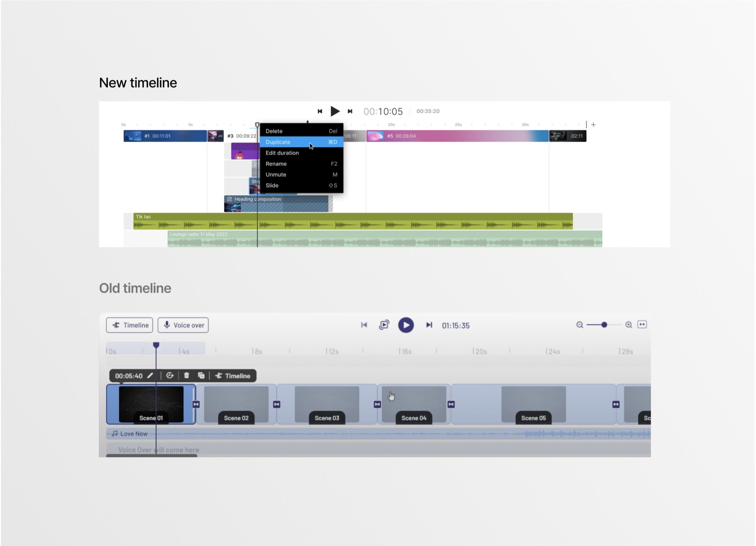The image size is (756, 546).
Task: Click the horizontal scrollbar under old timeline
Action: tap(152, 456)
